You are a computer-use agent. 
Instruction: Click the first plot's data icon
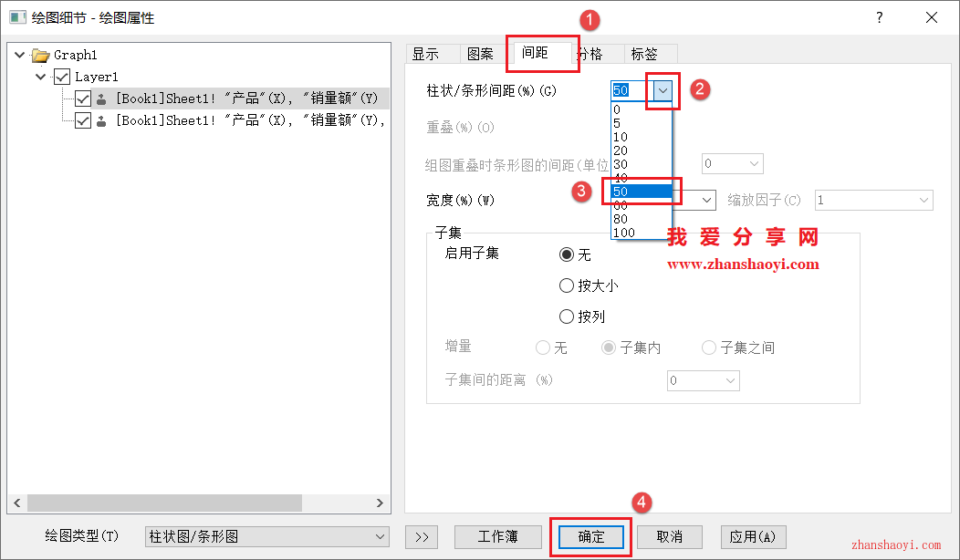click(x=101, y=99)
